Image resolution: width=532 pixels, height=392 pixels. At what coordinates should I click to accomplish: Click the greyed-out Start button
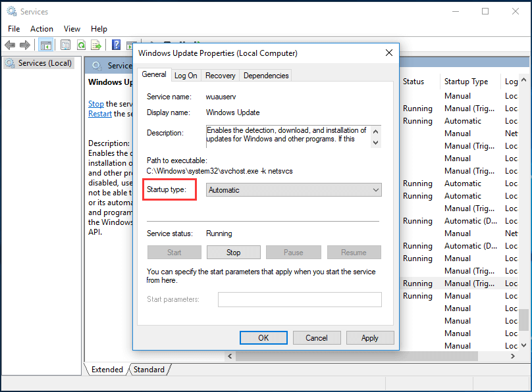174,253
